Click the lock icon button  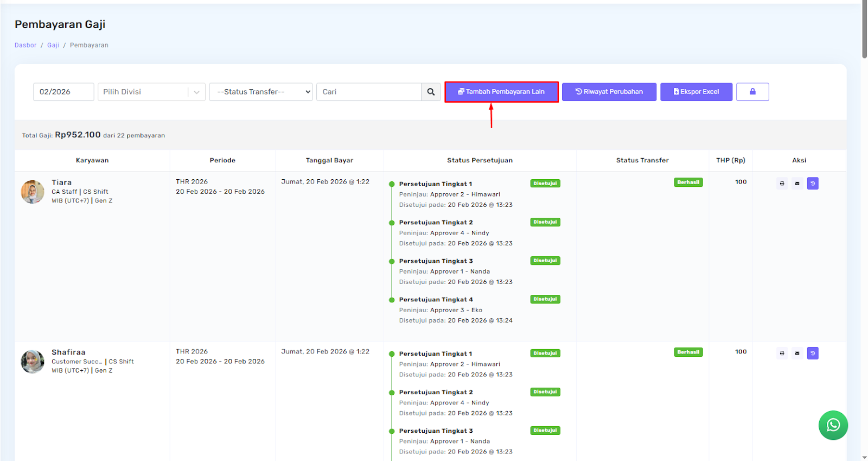click(752, 92)
